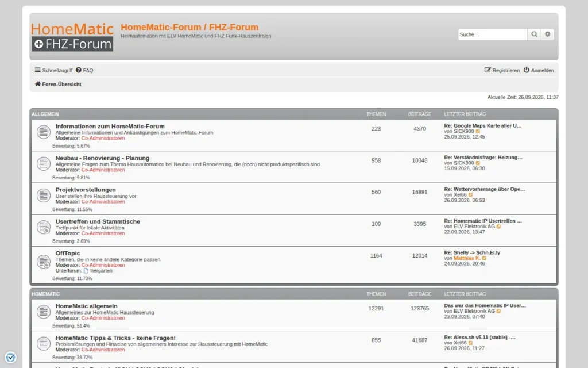Image resolution: width=588 pixels, height=368 pixels.
Task: View latest post icon next to Matthias K.
Action: pyautogui.click(x=484, y=258)
